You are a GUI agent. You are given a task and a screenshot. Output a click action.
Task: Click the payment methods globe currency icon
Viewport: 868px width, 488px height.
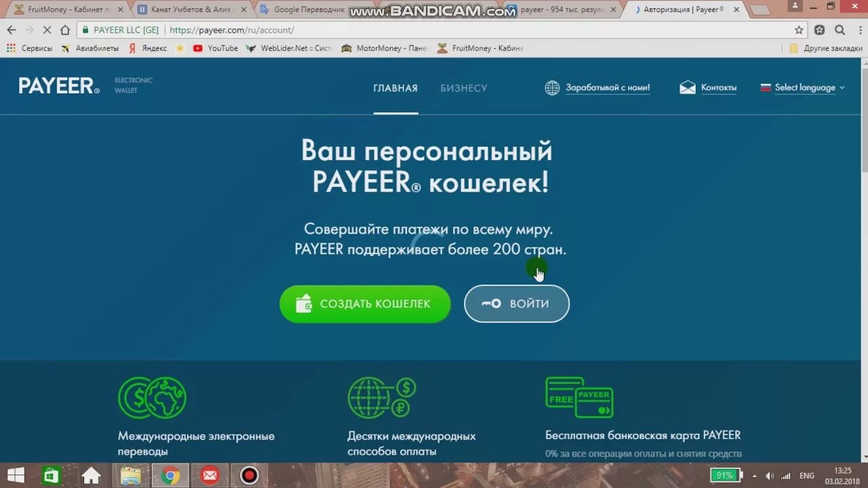(382, 398)
